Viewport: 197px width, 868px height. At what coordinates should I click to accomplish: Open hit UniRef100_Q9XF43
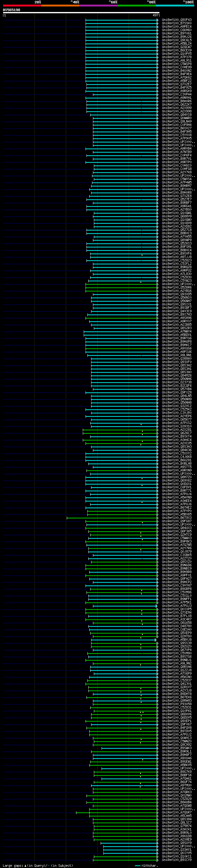point(177,20)
